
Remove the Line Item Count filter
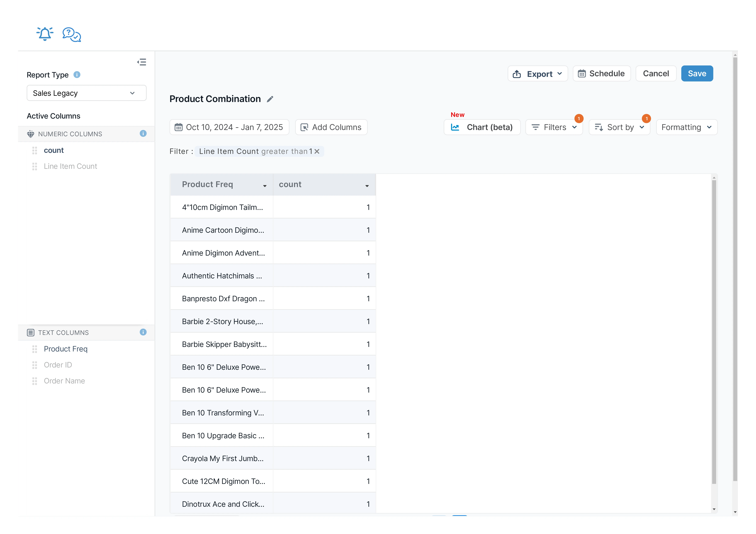point(317,151)
